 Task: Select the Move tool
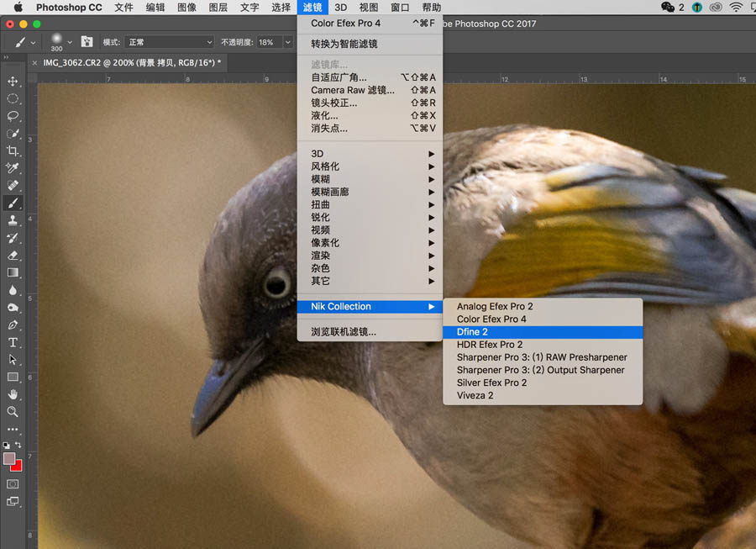pos(13,81)
